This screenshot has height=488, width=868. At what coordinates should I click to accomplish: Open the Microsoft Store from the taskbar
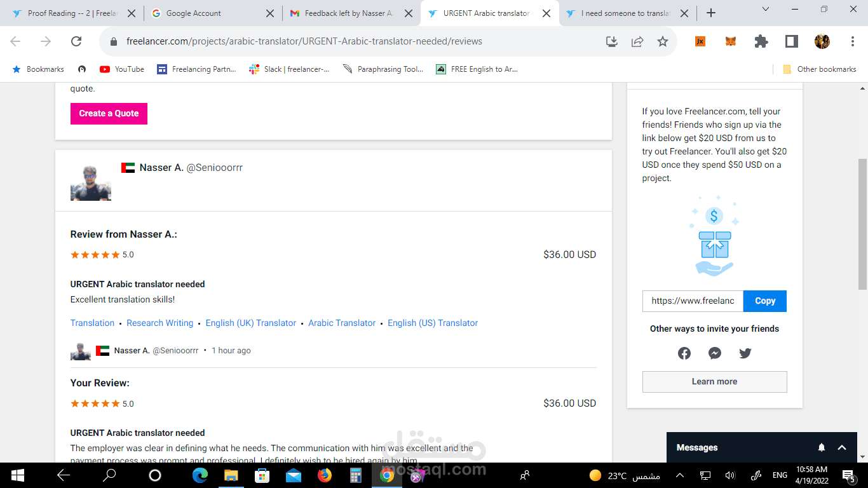262,475
